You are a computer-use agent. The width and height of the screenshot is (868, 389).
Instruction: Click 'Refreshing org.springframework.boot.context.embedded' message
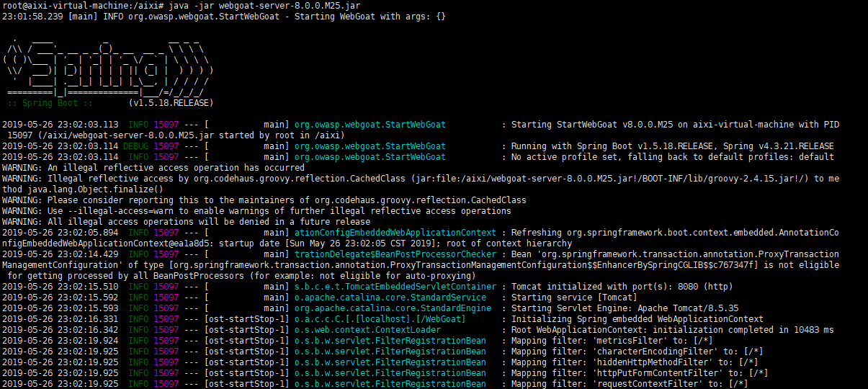click(x=674, y=233)
